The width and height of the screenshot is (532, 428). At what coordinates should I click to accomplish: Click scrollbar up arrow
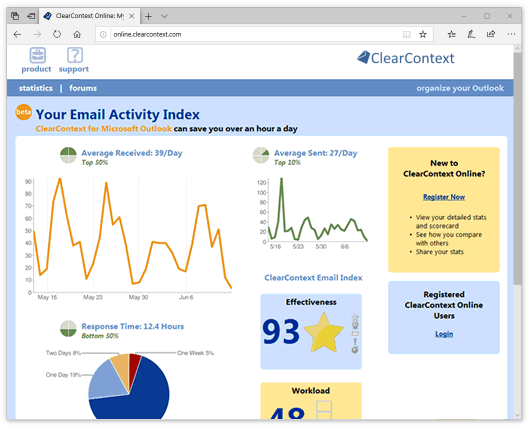(x=517, y=49)
